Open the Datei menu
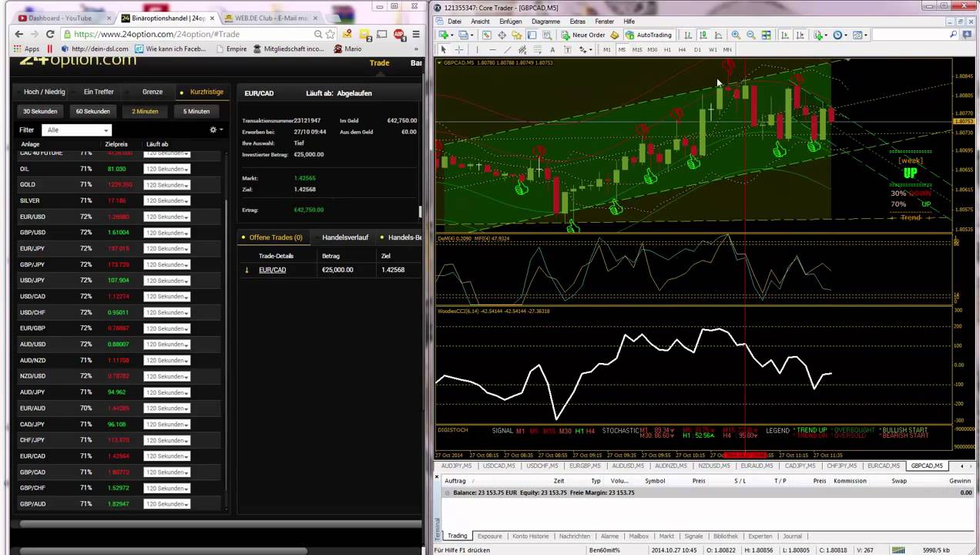Viewport: 980px width, 555px height. click(455, 22)
